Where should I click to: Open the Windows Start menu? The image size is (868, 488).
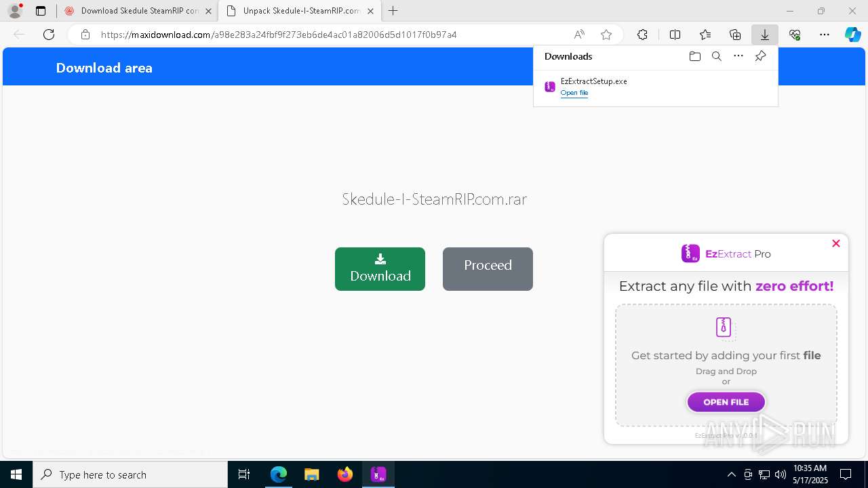point(16,474)
